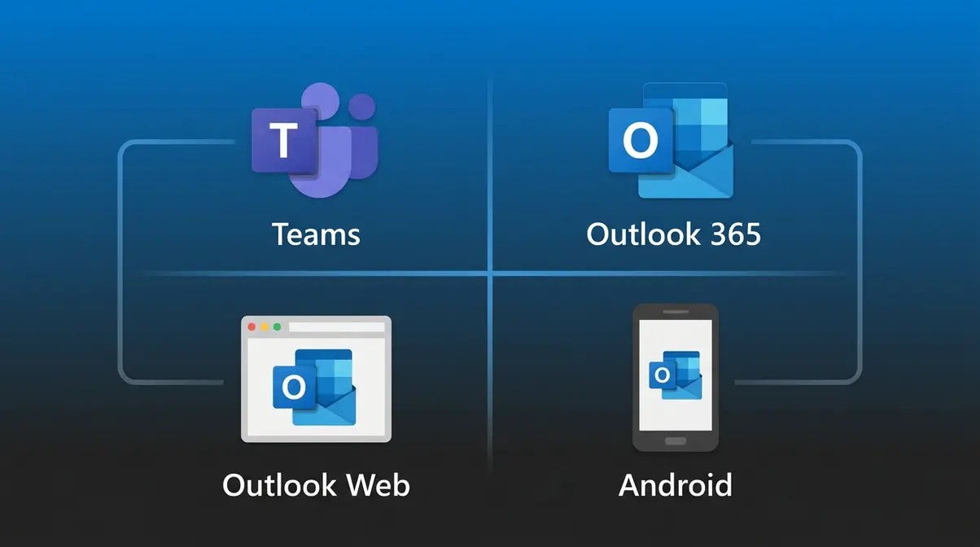Click the "Outlook Web" label text
The width and height of the screenshot is (980, 547).
click(316, 485)
